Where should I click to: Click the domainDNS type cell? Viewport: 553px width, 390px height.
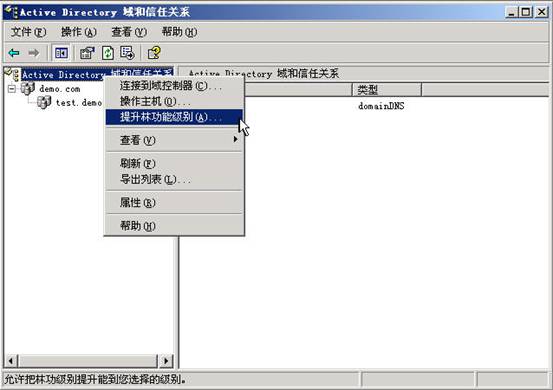(381, 106)
